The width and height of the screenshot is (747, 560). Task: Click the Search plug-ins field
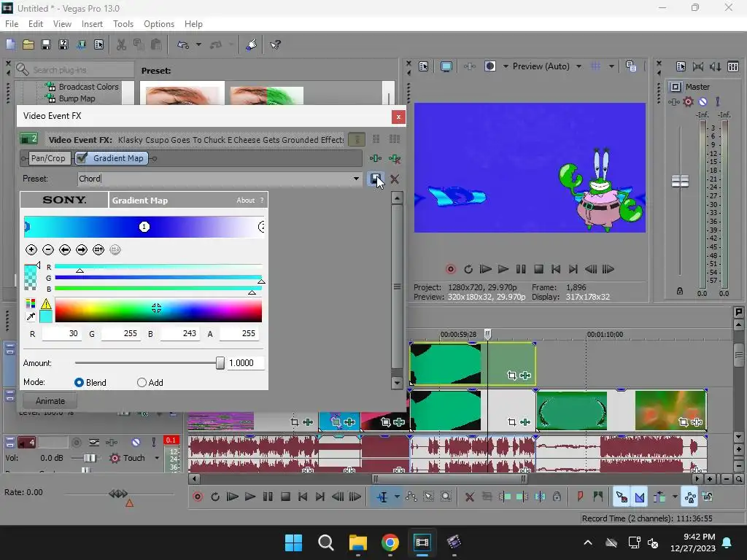pos(74,70)
